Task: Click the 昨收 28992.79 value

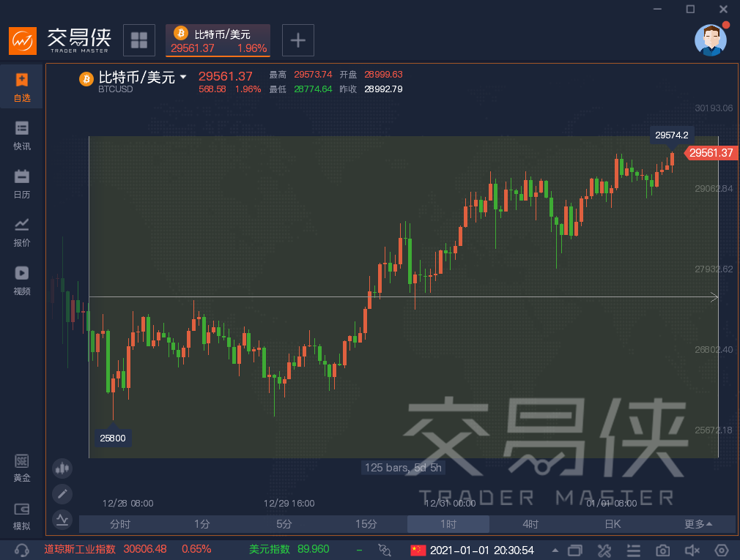Action: 383,89
